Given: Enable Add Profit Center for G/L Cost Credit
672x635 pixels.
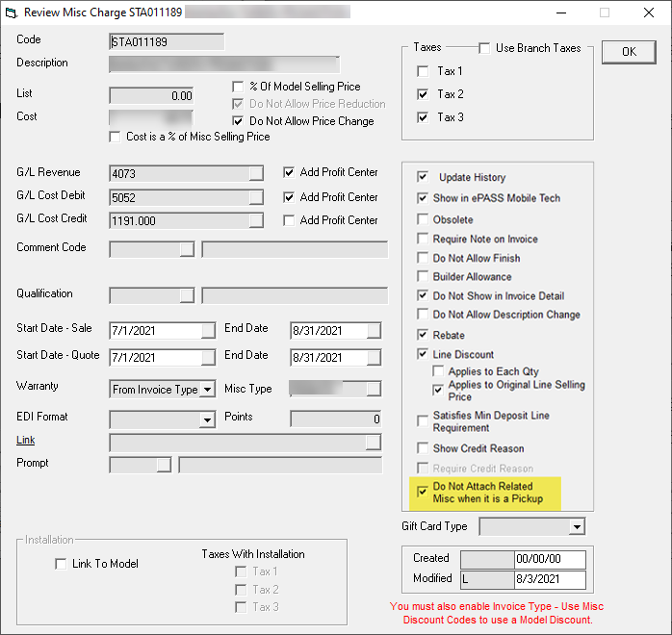Looking at the screenshot, I should tap(289, 220).
